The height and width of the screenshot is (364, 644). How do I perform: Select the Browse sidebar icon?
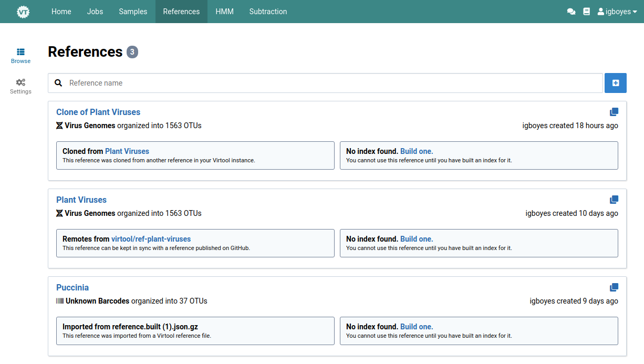pos(21,56)
